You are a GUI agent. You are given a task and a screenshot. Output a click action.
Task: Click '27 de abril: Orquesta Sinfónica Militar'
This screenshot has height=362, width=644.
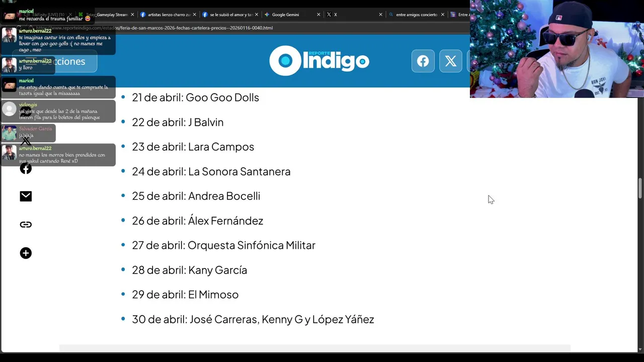[x=223, y=245]
